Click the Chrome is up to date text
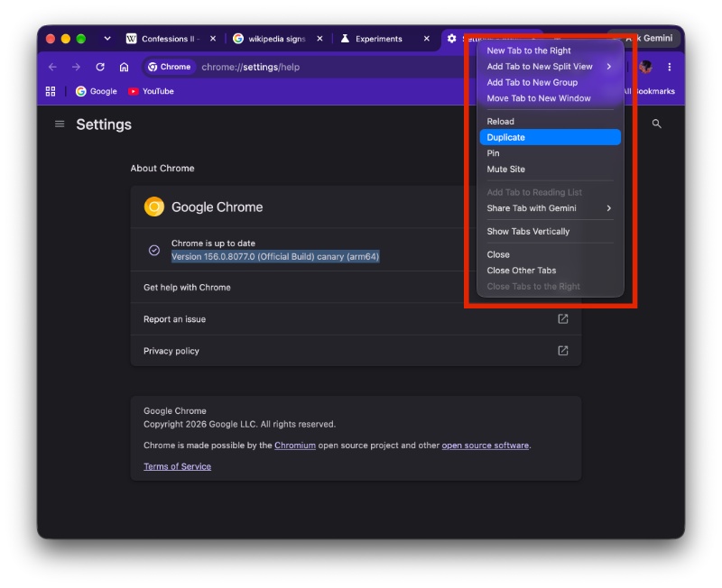The height and width of the screenshot is (588, 722). coord(213,243)
